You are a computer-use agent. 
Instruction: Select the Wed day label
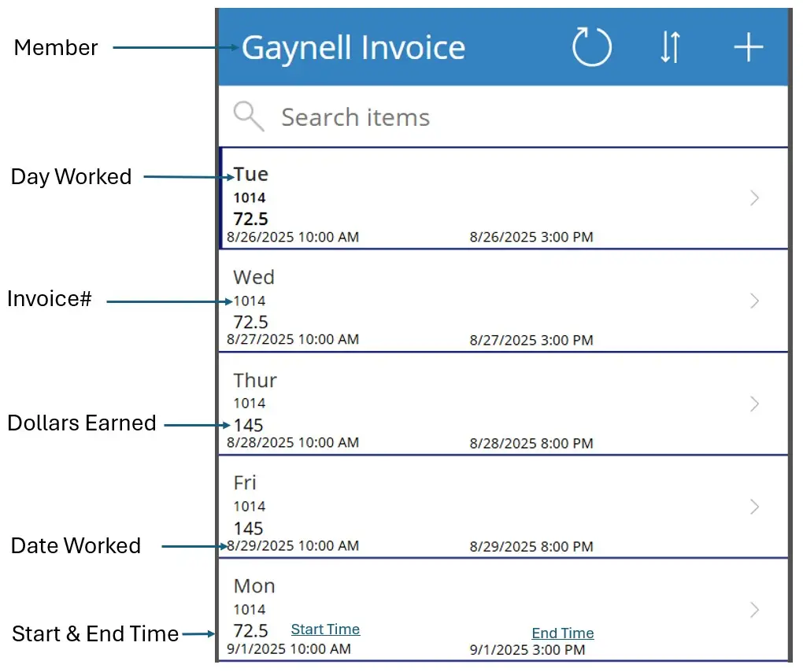(x=253, y=277)
